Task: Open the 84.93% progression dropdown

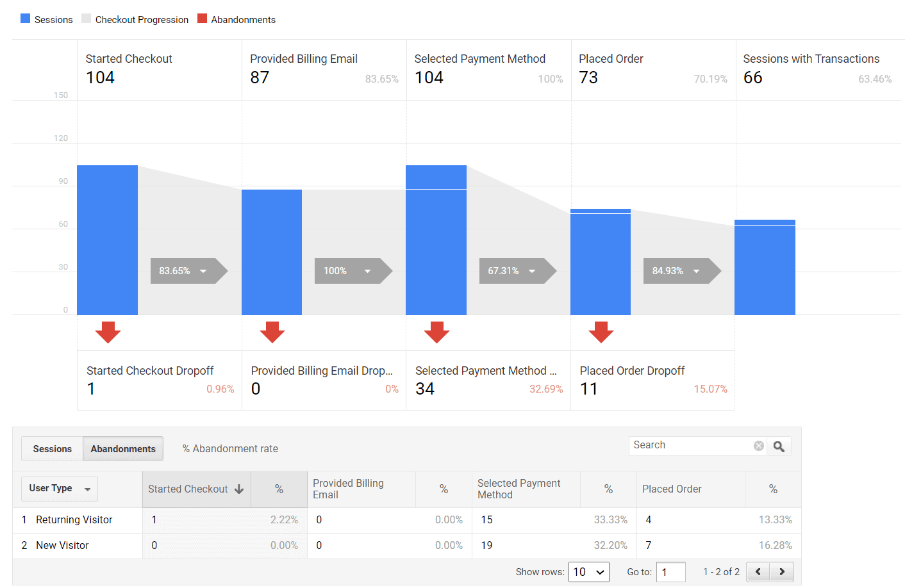Action: click(682, 271)
